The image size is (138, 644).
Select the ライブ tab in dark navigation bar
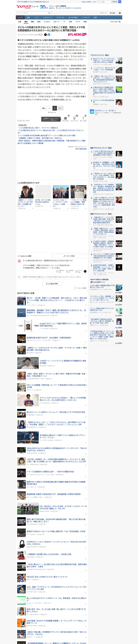(x=37, y=17)
